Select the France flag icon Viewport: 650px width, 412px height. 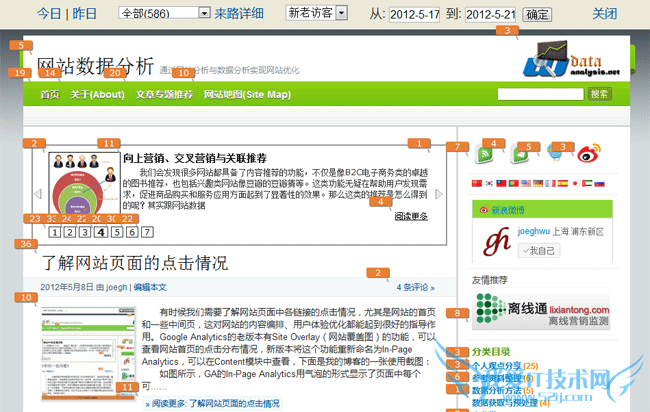coord(550,183)
